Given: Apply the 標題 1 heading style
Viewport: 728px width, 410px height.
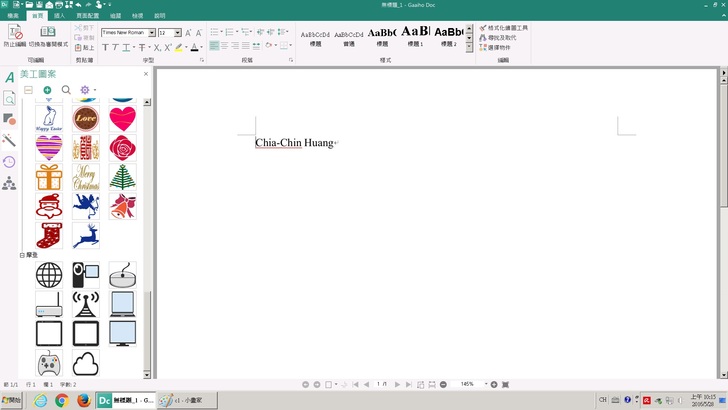Looking at the screenshot, I should point(415,36).
